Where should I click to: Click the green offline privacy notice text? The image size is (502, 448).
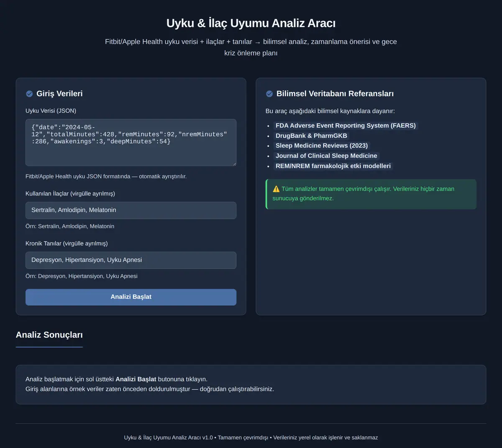coord(363,193)
